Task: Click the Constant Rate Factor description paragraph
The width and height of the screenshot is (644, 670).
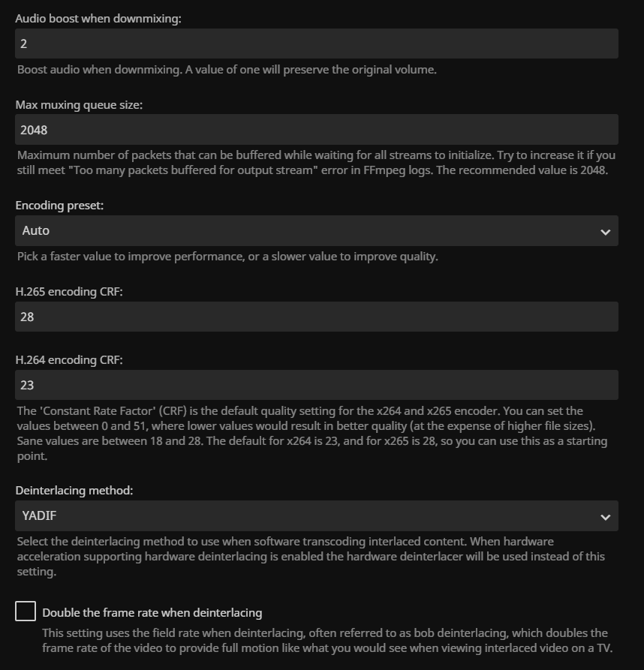Action: click(x=311, y=434)
